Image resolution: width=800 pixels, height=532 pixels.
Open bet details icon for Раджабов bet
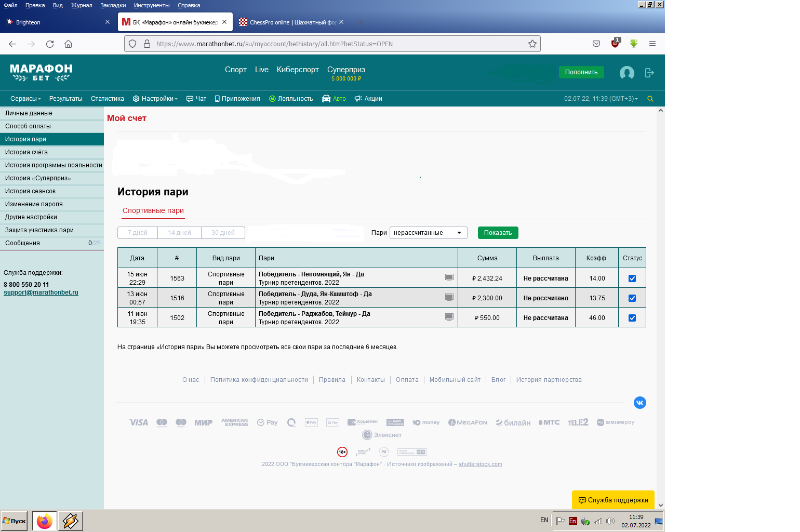449,317
